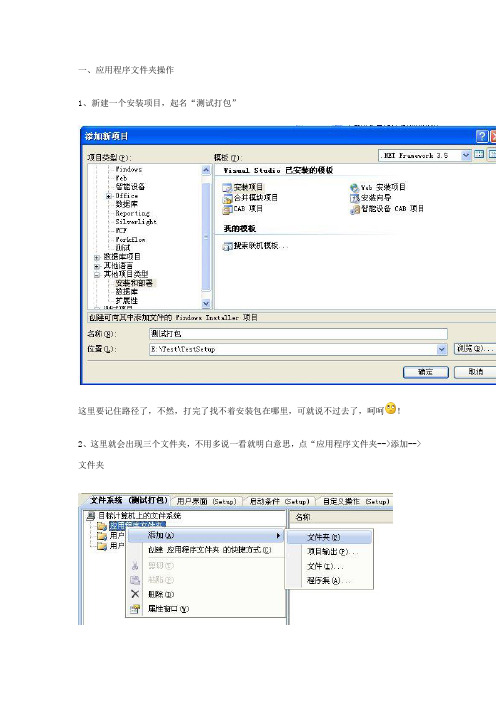
Task: Choose 文件夹 in the 添加 submenu
Action: (329, 537)
